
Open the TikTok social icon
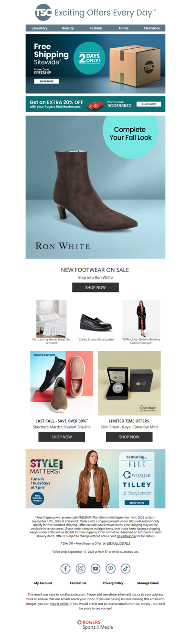tap(126, 568)
